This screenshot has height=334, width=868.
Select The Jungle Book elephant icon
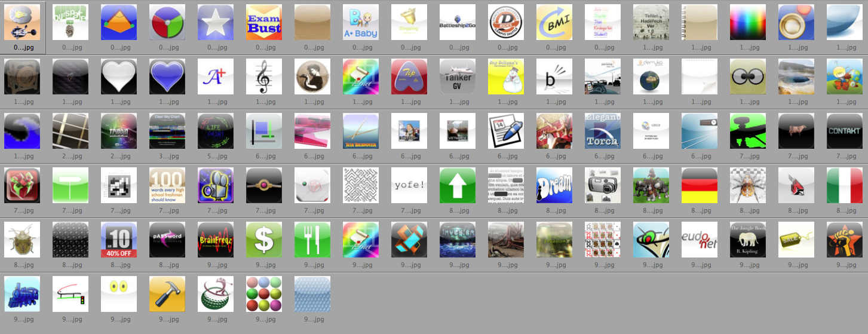[748, 240]
